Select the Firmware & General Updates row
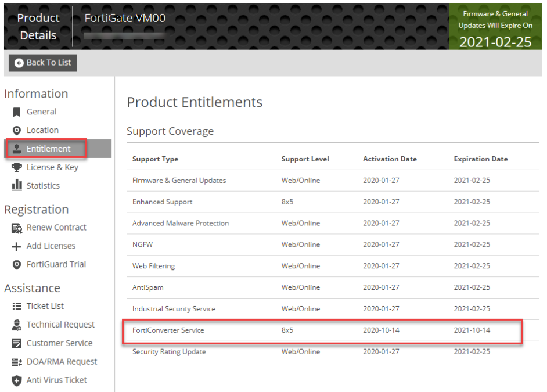This screenshot has height=392, width=547. [333, 180]
